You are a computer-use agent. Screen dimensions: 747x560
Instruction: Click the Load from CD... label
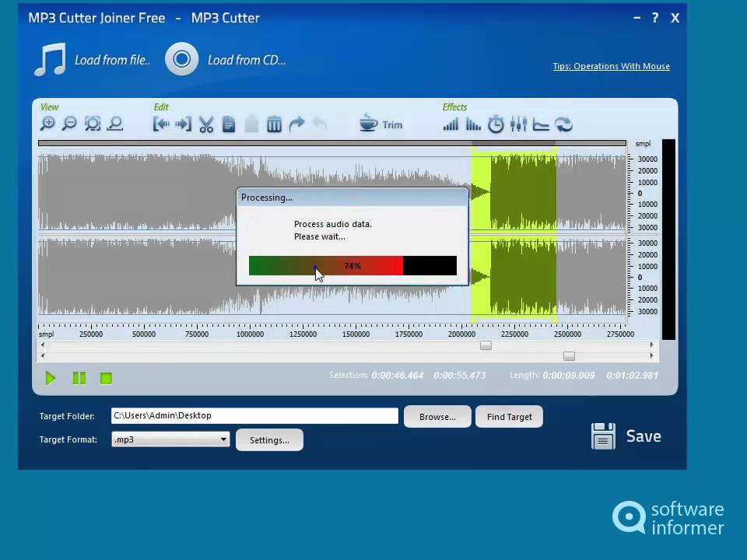tap(247, 60)
